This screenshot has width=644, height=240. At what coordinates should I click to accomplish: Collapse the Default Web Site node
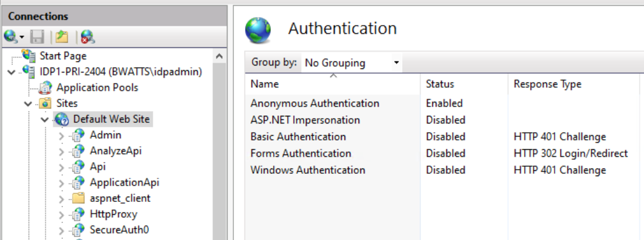45,120
